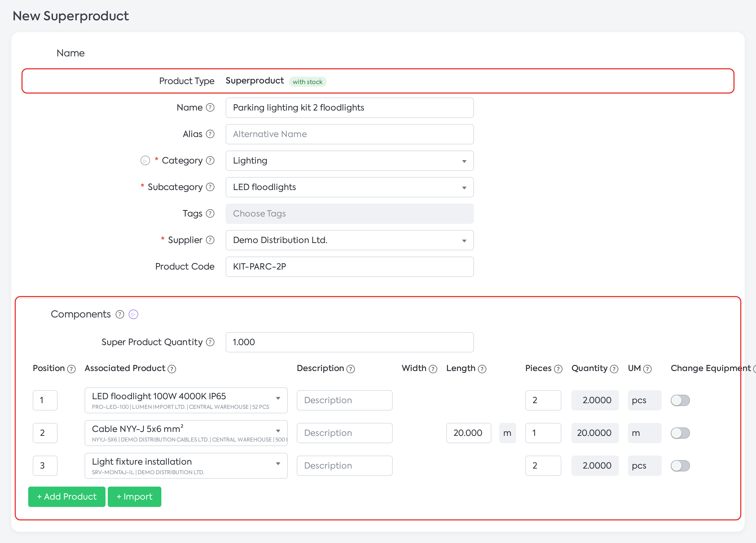Open Supplier dropdown Demo Distribution Ltd.

[350, 240]
